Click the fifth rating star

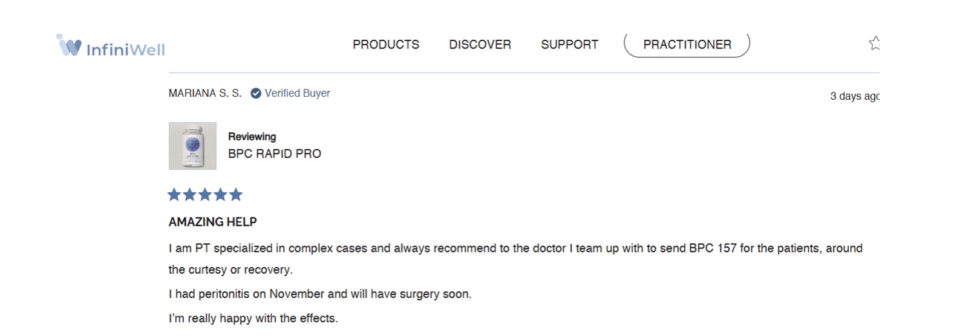236,195
